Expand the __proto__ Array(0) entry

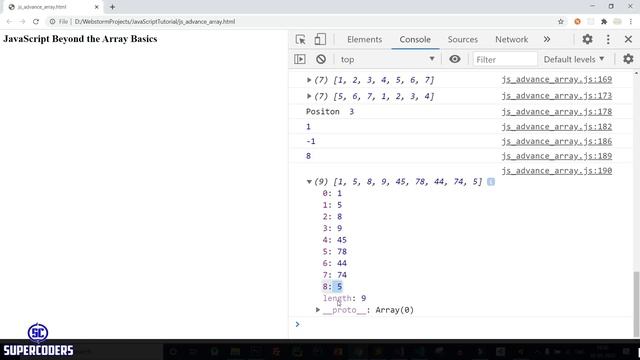pyautogui.click(x=318, y=310)
